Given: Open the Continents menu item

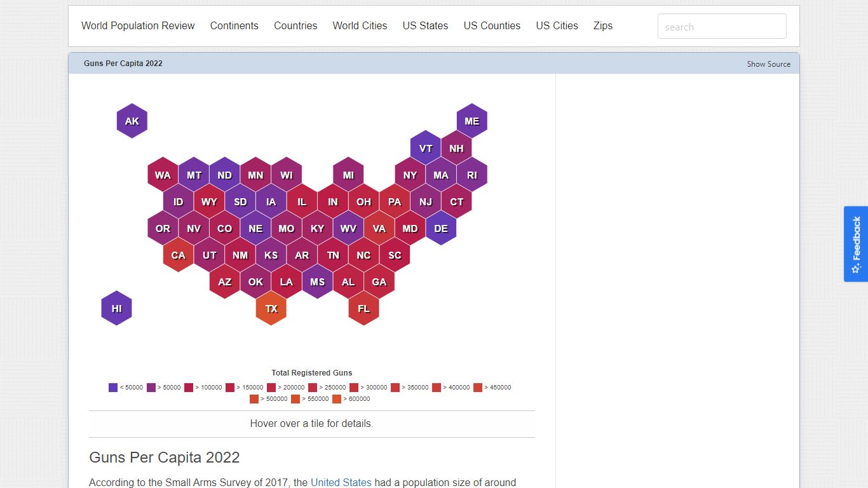Looking at the screenshot, I should 234,26.
